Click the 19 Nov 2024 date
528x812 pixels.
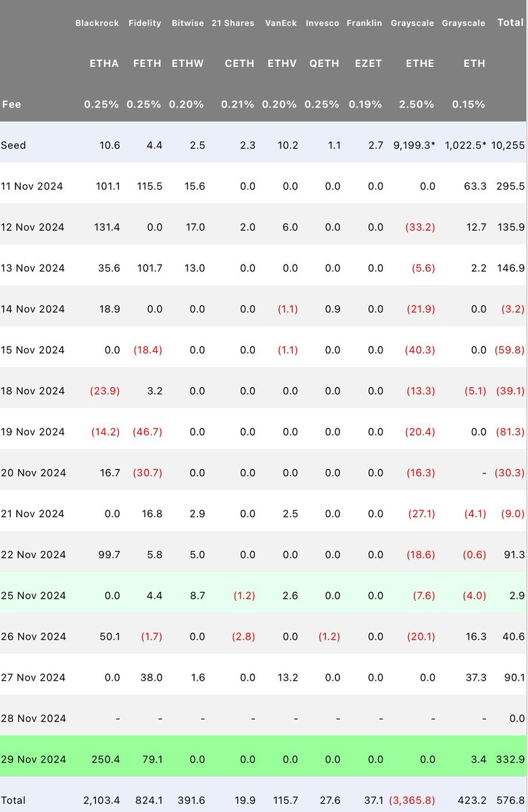coord(32,432)
